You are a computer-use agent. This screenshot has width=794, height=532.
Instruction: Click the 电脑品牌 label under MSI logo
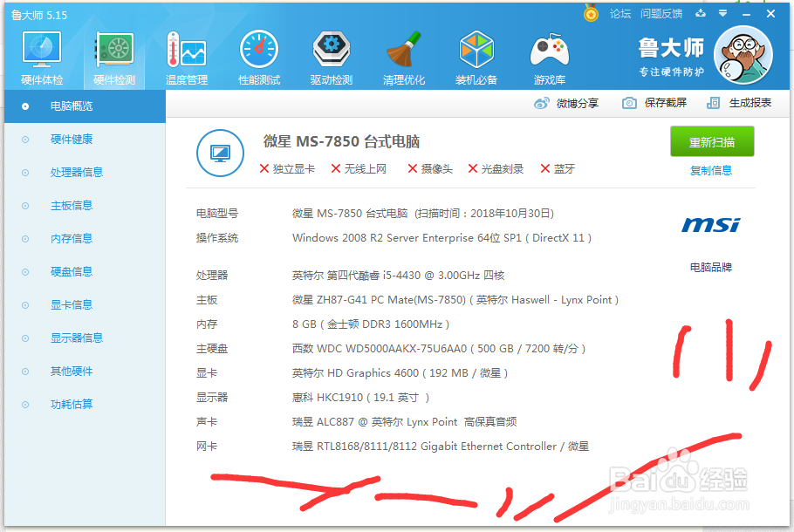click(x=711, y=267)
